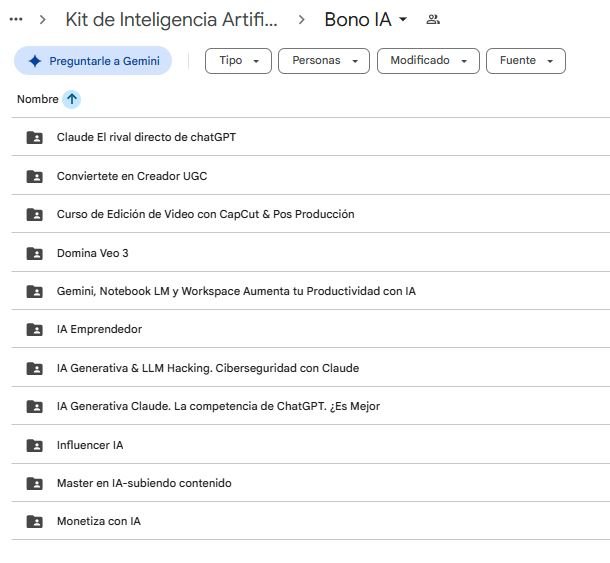Image resolution: width=610 pixels, height=563 pixels.
Task: Open the Fuente filter dropdown
Action: click(x=526, y=61)
